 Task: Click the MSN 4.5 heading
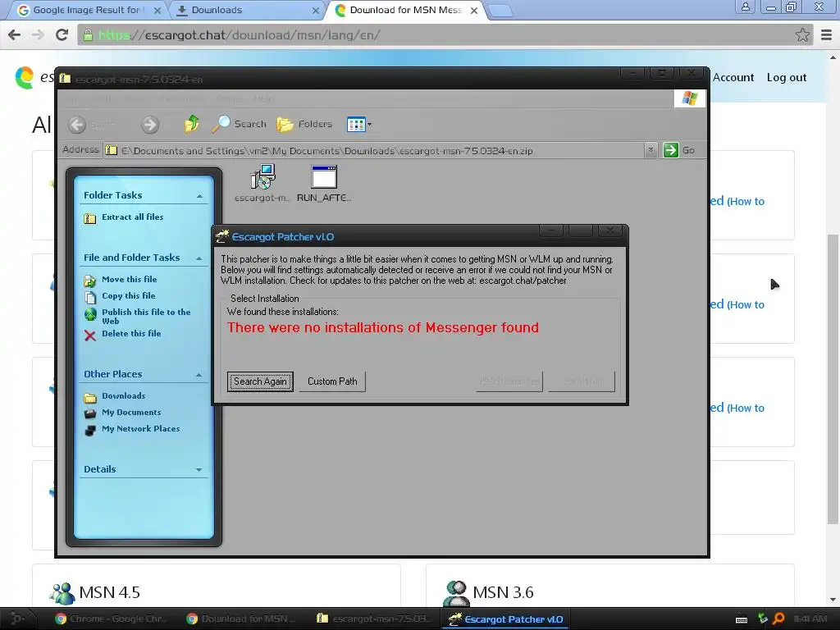[x=109, y=592]
